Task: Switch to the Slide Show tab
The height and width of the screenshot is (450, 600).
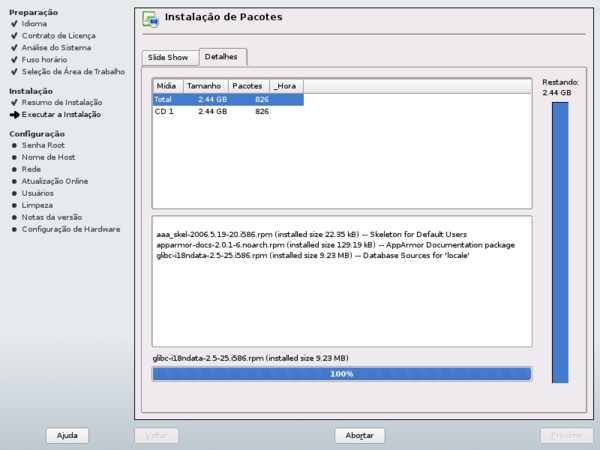Action: pos(170,57)
